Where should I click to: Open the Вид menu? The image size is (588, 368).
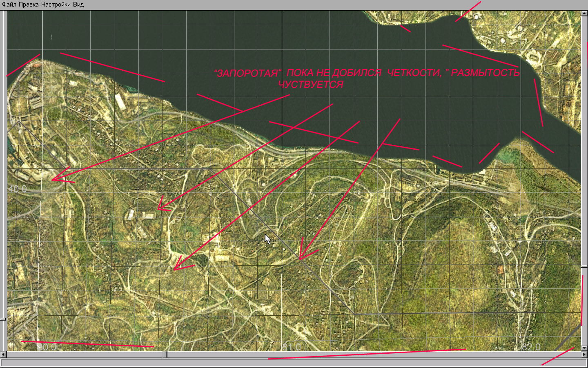(x=78, y=4)
